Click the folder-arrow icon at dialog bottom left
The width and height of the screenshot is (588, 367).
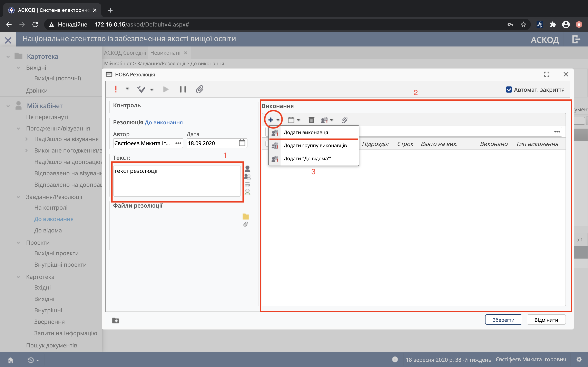point(115,320)
